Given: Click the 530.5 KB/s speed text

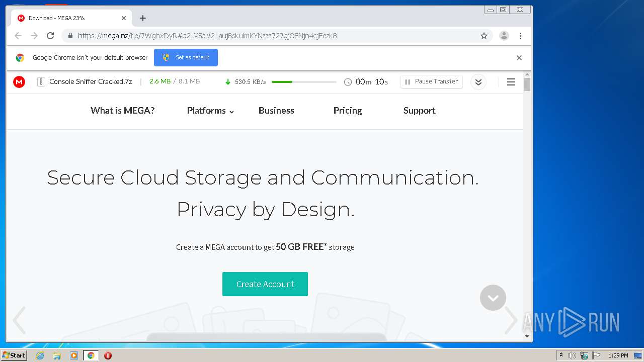Looking at the screenshot, I should click(x=250, y=82).
